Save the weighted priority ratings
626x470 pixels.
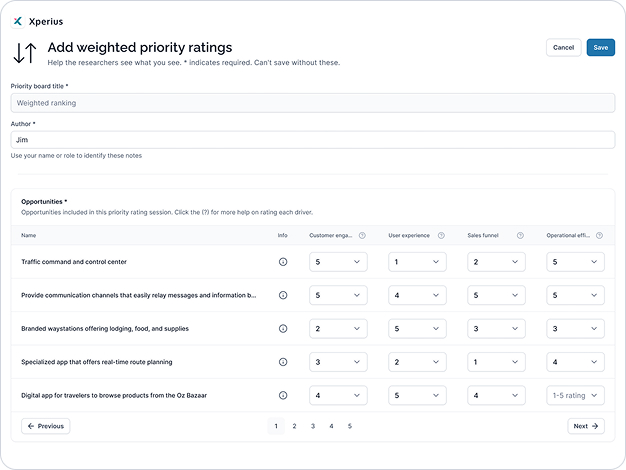click(600, 48)
